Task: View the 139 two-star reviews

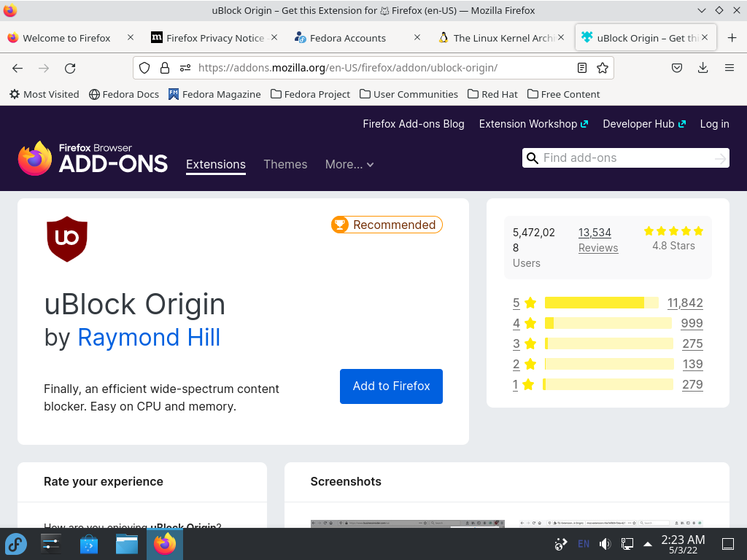Action: pyautogui.click(x=693, y=365)
